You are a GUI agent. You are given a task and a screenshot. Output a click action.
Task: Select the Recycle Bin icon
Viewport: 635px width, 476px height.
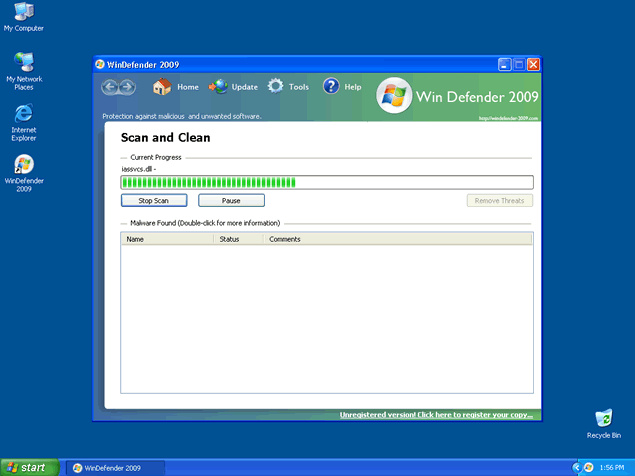[x=603, y=418]
